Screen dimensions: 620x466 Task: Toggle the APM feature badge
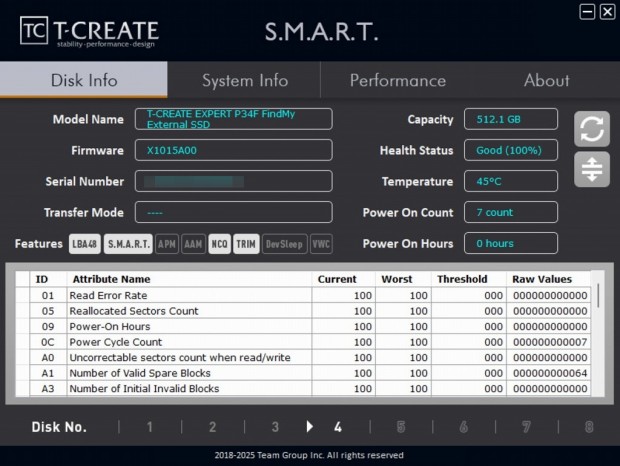point(167,244)
